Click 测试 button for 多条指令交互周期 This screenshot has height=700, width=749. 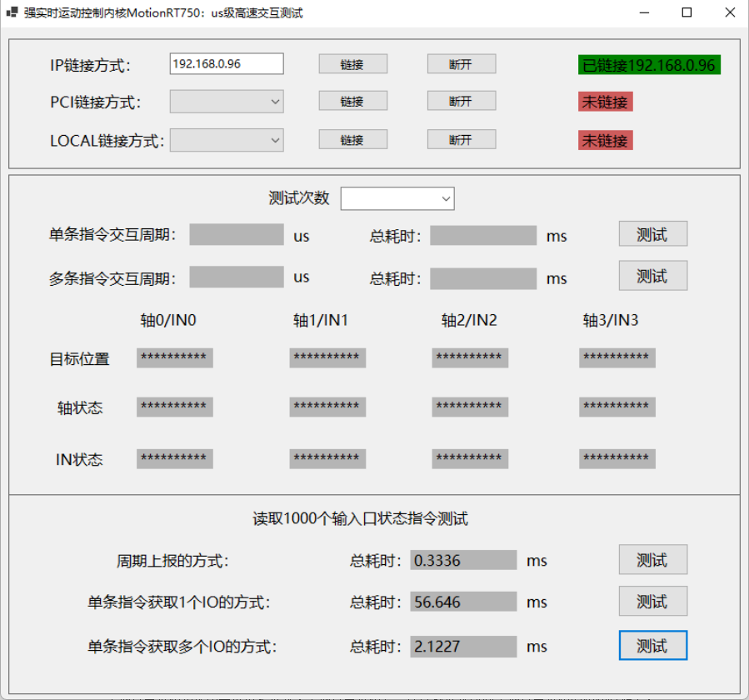click(652, 276)
